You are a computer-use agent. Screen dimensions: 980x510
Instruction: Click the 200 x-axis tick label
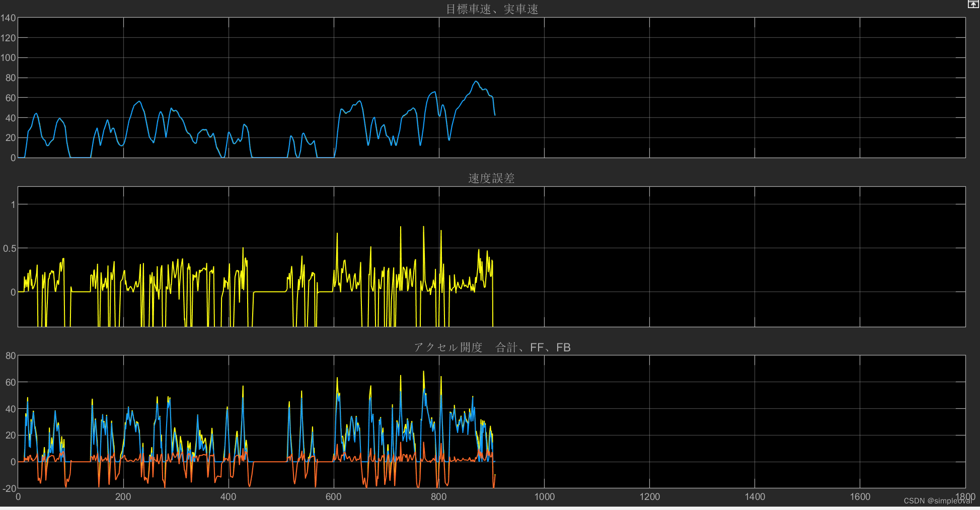[x=123, y=497]
